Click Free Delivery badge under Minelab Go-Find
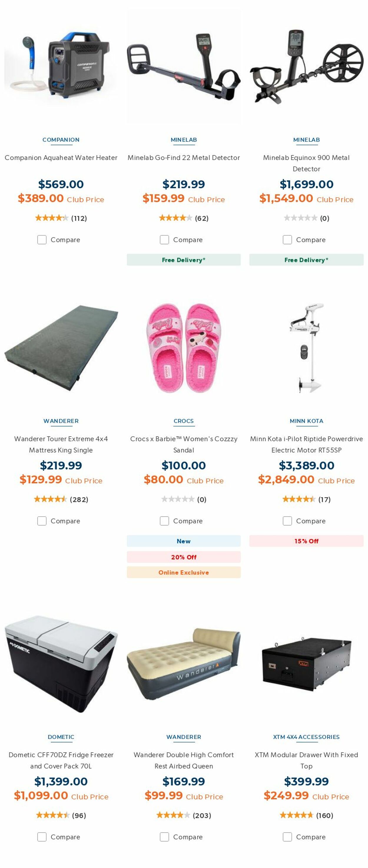This screenshot has width=368, height=868. point(183,260)
